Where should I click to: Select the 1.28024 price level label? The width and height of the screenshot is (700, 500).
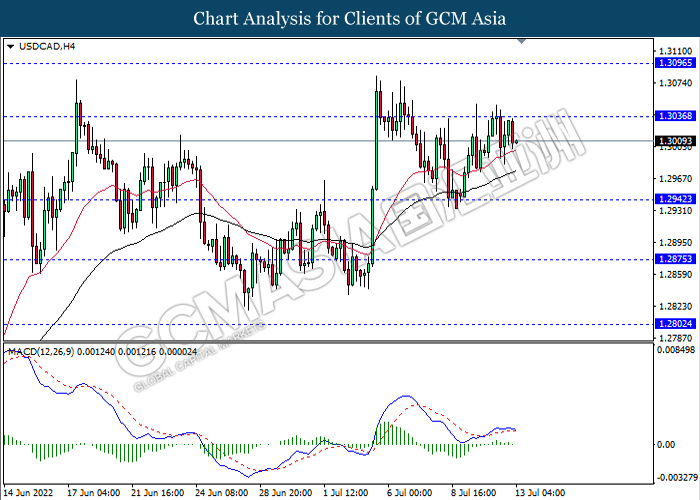click(x=675, y=324)
